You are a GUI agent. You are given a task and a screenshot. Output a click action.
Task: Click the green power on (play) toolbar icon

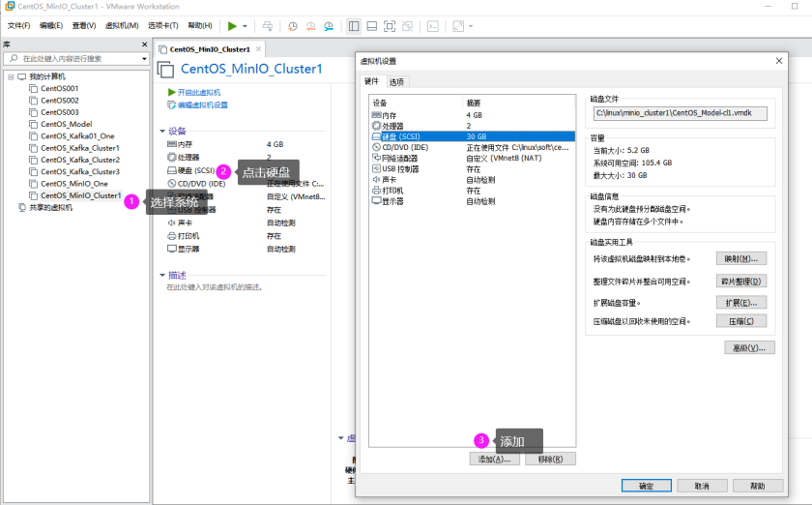pos(232,26)
